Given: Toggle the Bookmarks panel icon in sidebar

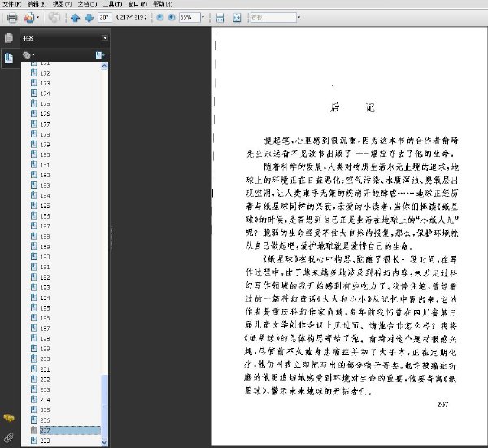Looking at the screenshot, I should tap(9, 58).
